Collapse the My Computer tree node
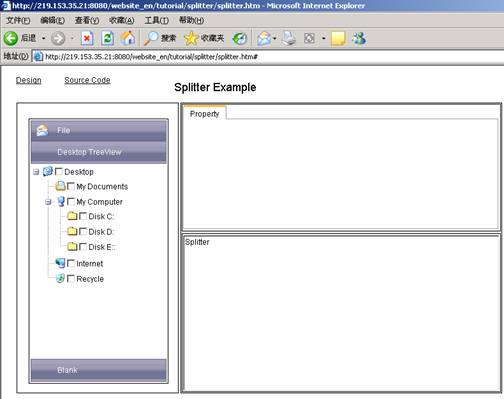Image resolution: width=504 pixels, height=399 pixels. (x=48, y=202)
